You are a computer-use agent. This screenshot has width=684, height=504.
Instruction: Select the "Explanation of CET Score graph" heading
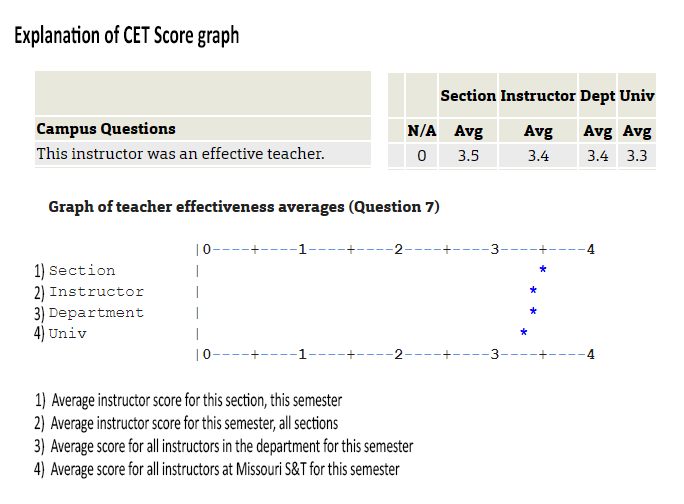coord(126,37)
